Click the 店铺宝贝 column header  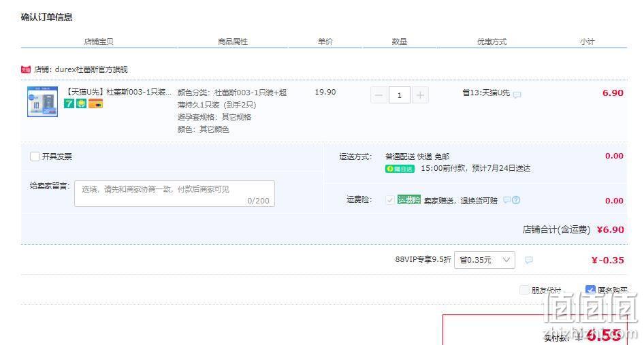tap(99, 42)
